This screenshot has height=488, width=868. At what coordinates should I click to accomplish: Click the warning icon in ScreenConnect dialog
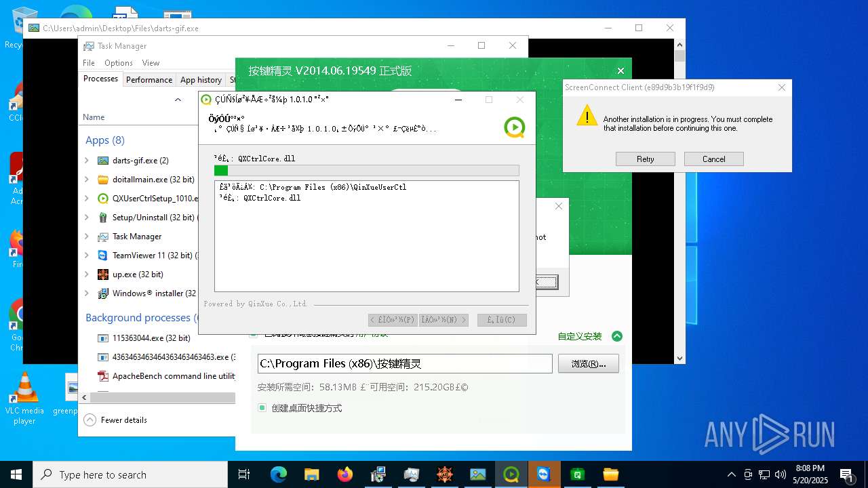(587, 115)
